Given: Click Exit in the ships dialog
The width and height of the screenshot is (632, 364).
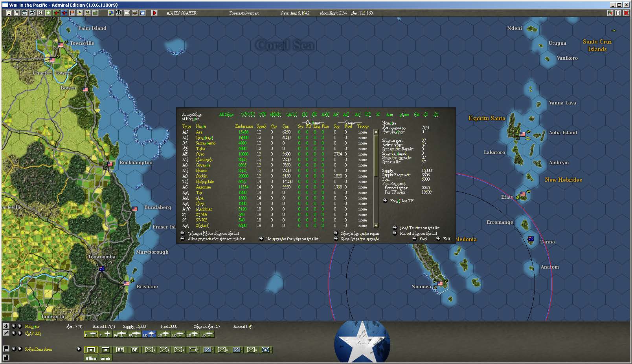Looking at the screenshot, I should click(x=443, y=239).
